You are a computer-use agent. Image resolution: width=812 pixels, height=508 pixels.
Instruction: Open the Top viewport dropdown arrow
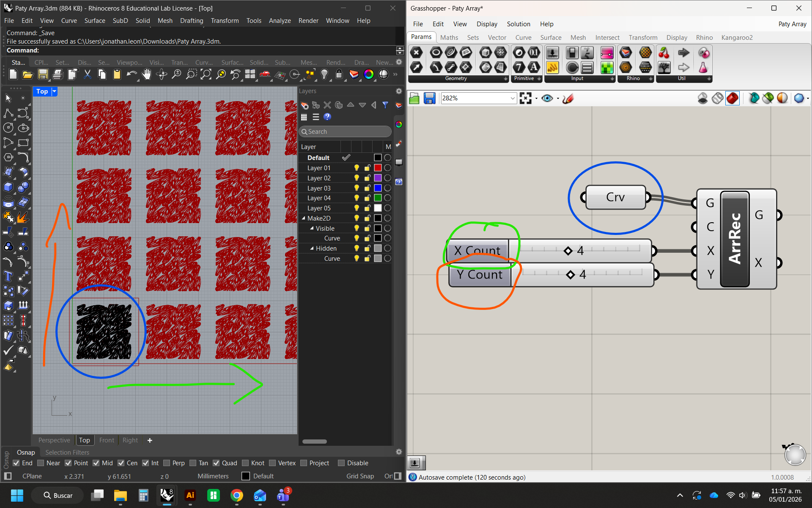tap(54, 91)
